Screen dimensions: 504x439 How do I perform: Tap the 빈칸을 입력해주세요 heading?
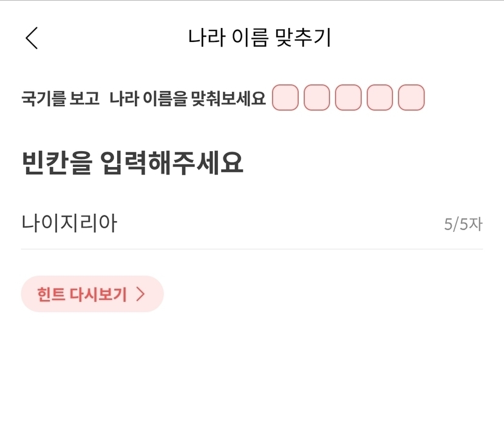pos(132,163)
